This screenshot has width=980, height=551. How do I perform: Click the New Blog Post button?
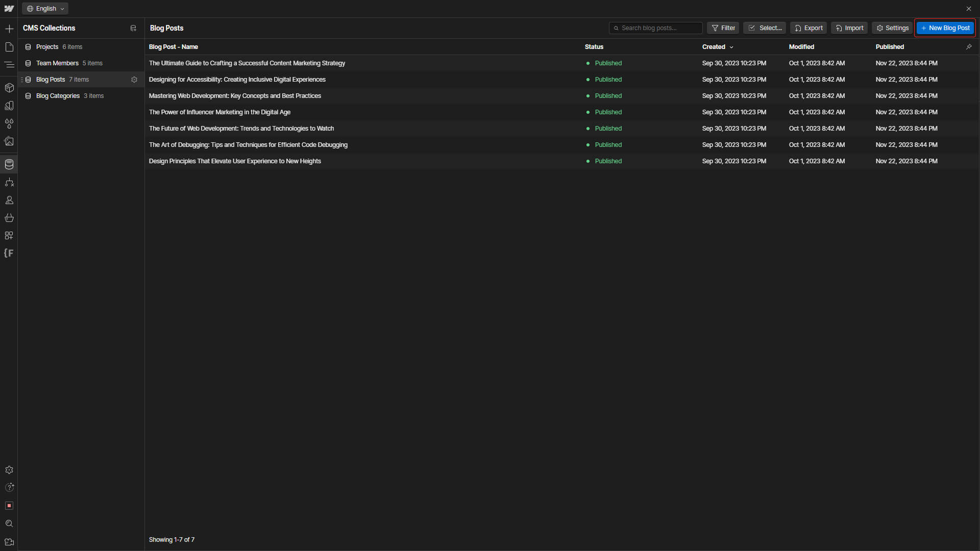945,28
